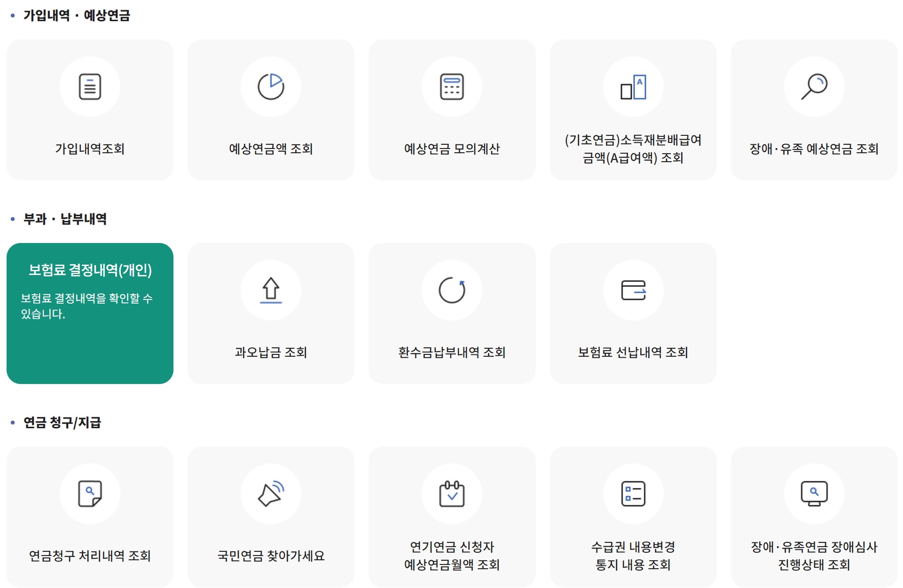Select the 가입내역조회 document icon
The width and height of the screenshot is (903, 588).
tap(90, 86)
